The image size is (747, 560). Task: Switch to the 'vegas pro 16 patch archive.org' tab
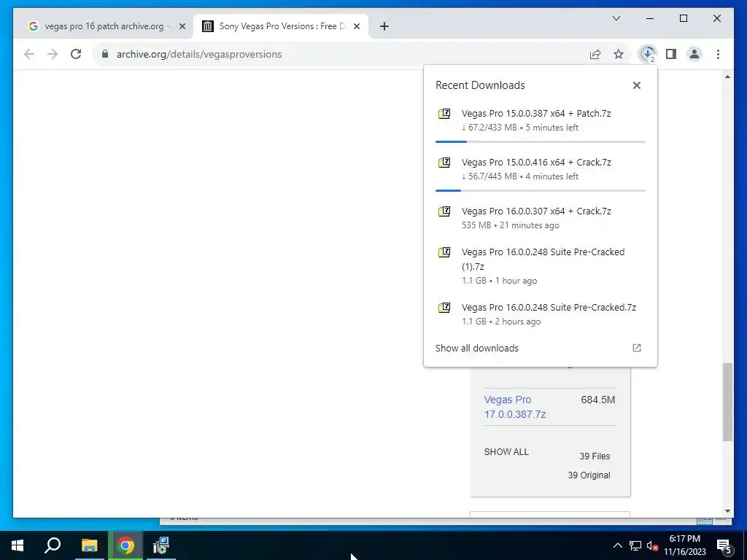104,26
